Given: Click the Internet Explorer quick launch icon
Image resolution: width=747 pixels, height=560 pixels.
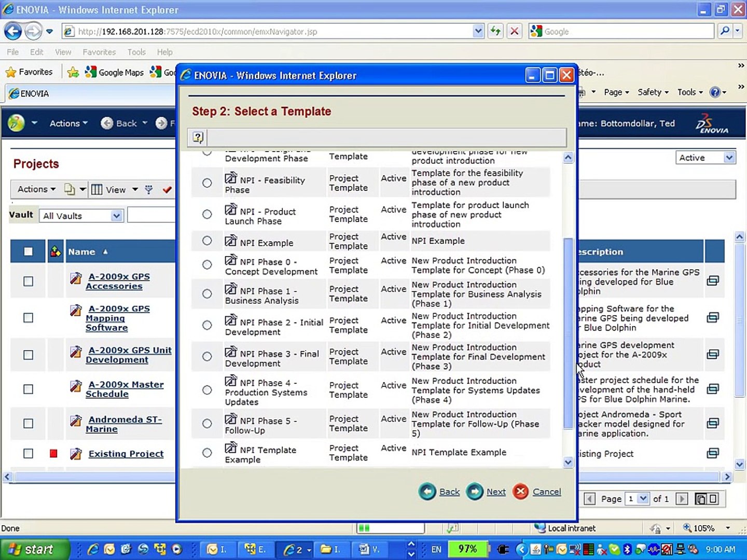Looking at the screenshot, I should 93,549.
